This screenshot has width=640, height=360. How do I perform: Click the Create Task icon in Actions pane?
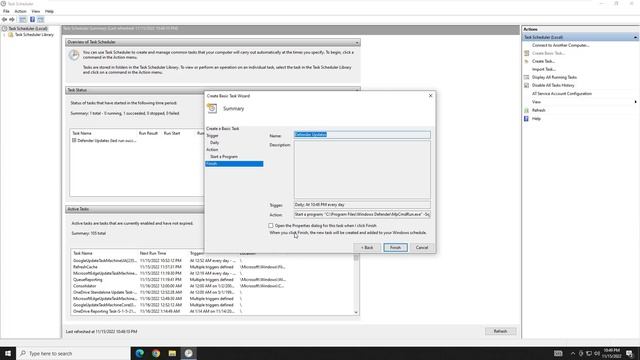tap(527, 61)
